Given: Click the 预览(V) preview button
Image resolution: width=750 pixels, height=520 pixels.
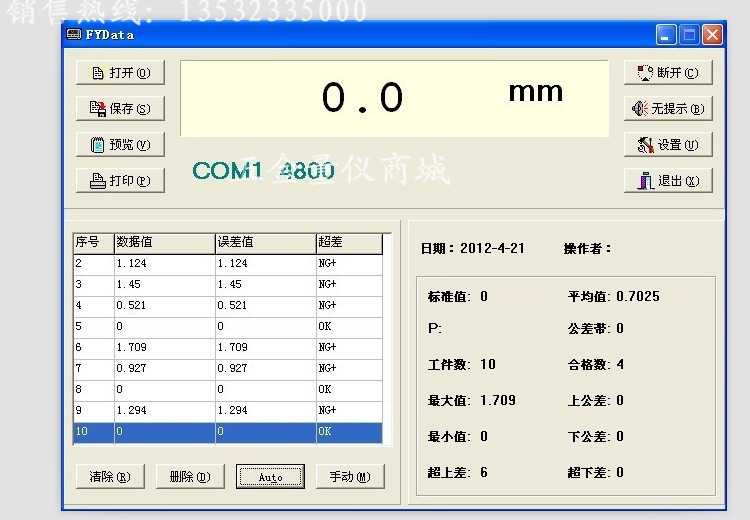Looking at the screenshot, I should [x=120, y=144].
